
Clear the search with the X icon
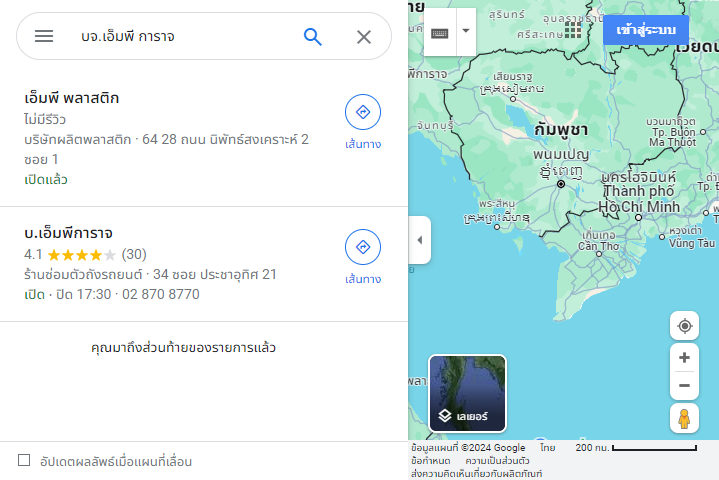click(x=364, y=37)
